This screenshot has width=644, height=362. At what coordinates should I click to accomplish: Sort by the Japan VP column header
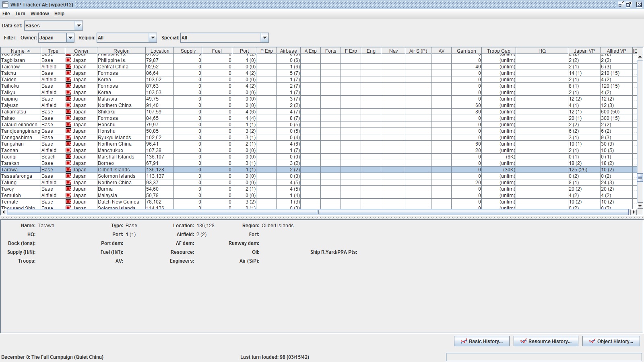(584, 51)
